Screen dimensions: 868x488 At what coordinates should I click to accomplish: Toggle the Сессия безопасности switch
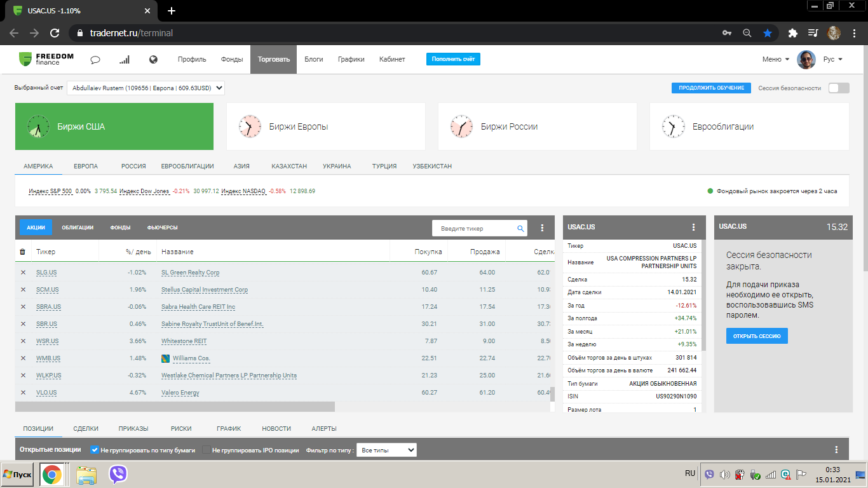(839, 88)
